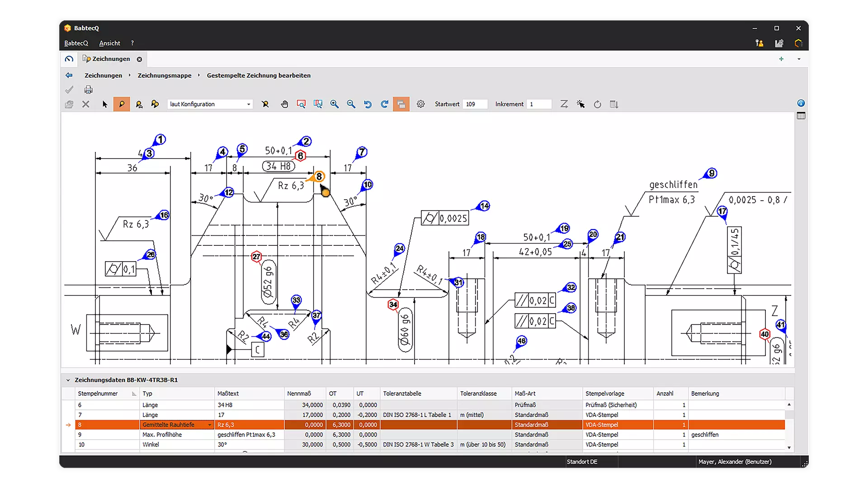
Task: Select the pan hand tool
Action: (284, 104)
